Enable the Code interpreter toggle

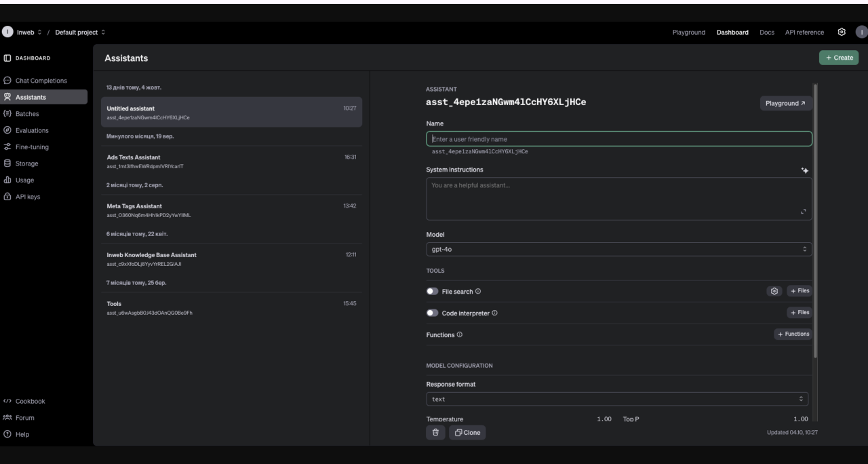(431, 313)
